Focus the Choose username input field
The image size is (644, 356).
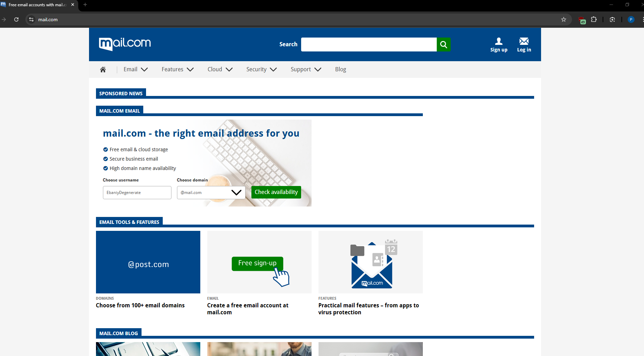tap(137, 193)
